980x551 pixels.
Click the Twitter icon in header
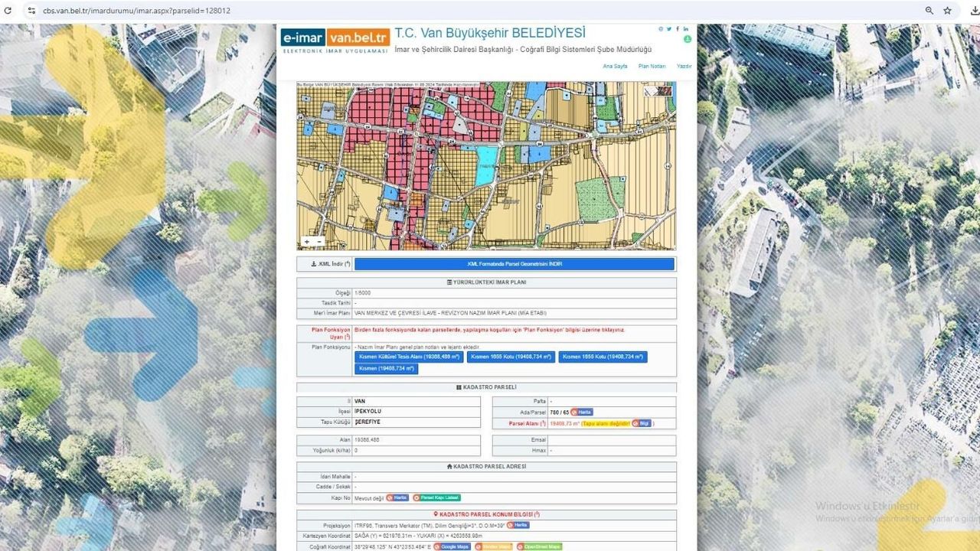[668, 29]
